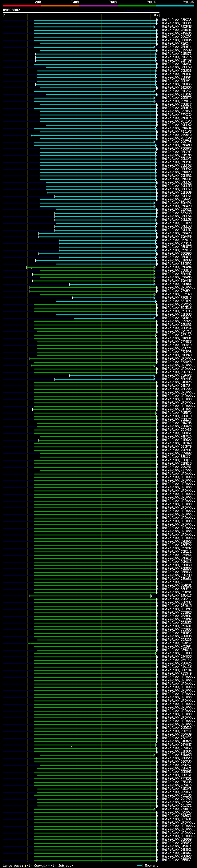The image size is (197, 868).
Task: Select the UniRef100_B5A4P5 entry
Action: (x=177, y=200)
